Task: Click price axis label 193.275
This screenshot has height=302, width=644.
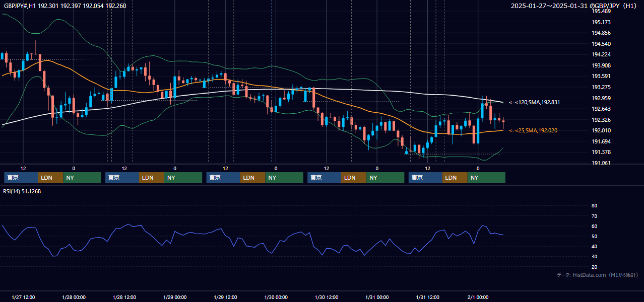Action: click(601, 87)
